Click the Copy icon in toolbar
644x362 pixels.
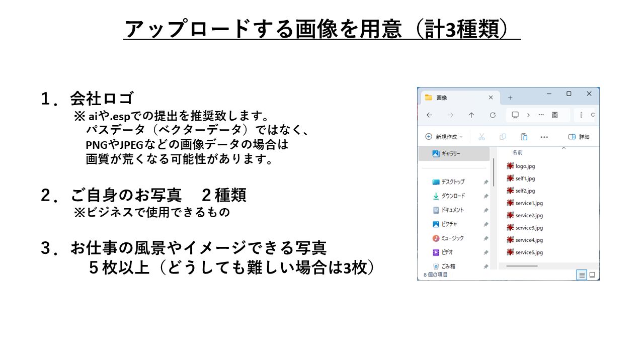point(503,137)
